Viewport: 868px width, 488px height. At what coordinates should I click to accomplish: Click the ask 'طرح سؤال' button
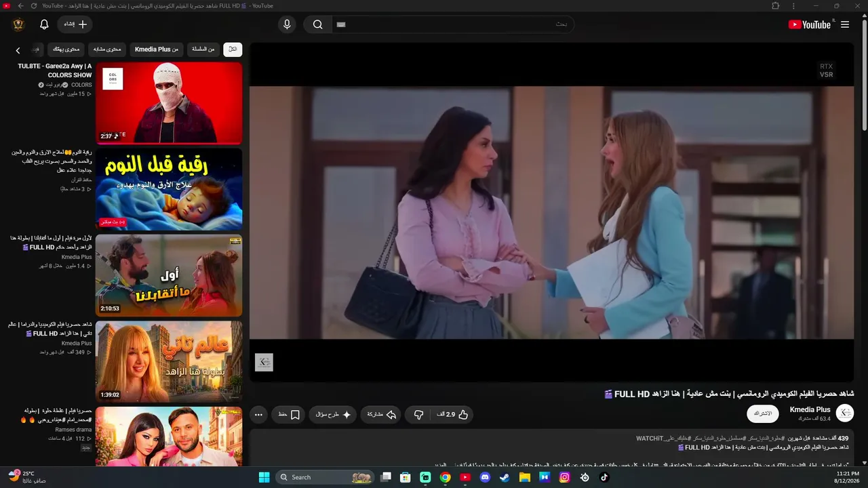tap(333, 414)
